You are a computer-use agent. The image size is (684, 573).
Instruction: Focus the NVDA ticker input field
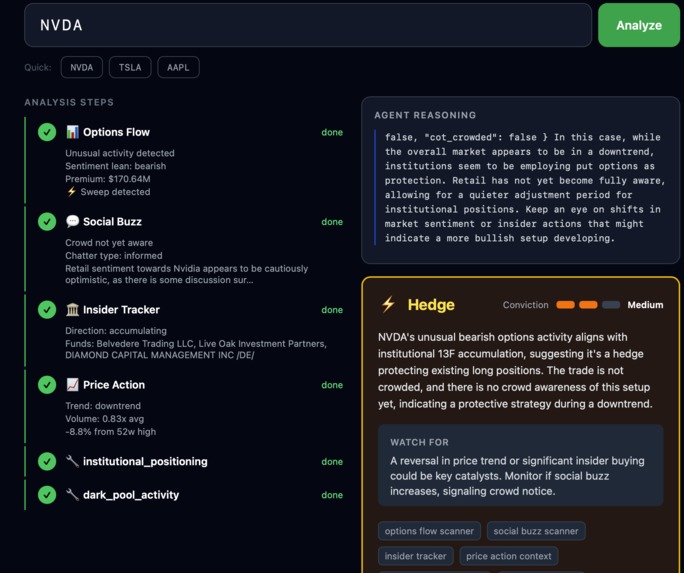click(308, 25)
